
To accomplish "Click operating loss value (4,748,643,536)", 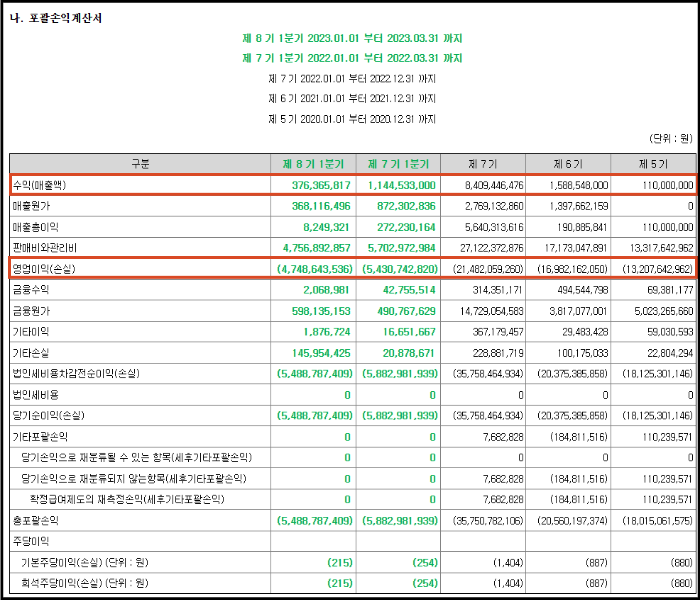I will coord(314,269).
